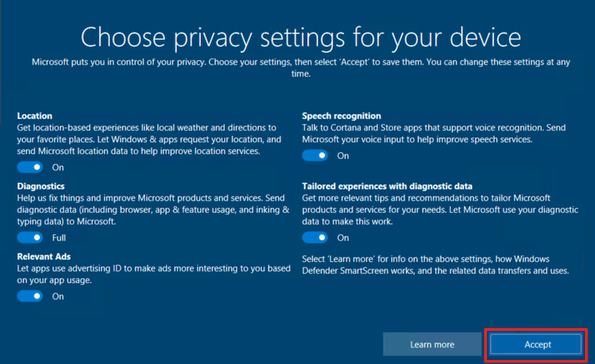
Task: Click the 'Microsoft puts you in control' subtitle
Action: coord(301,68)
